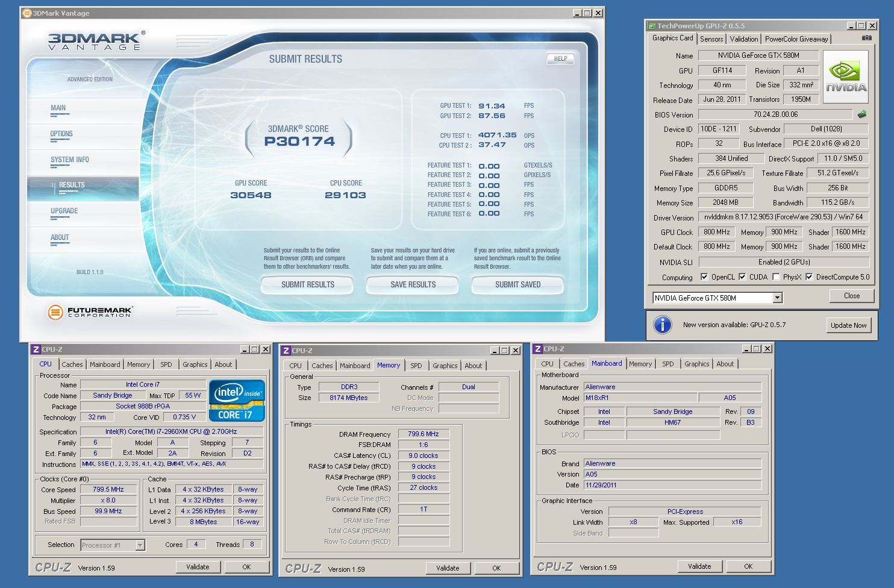Viewport: 894px width, 588px height.
Task: Click the motherboard Model field M18xR1
Action: coord(640,398)
